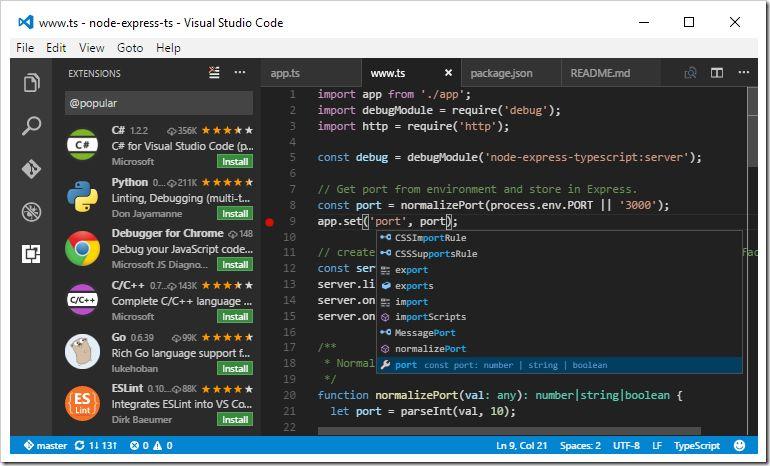Select exports suggestion

coord(559,286)
